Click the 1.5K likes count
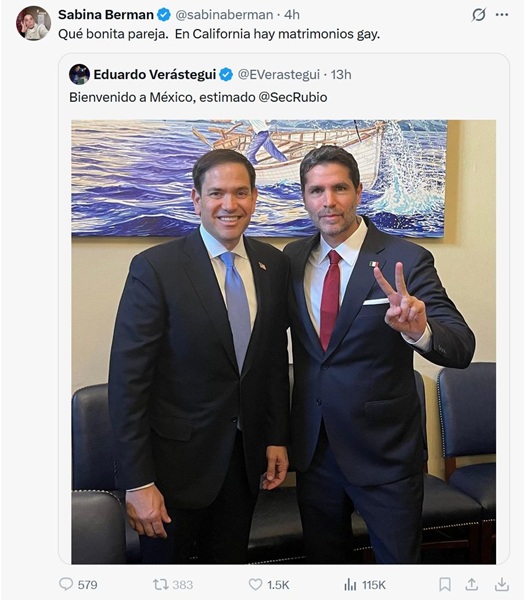Viewport: 524px width, 600px height. [278, 585]
